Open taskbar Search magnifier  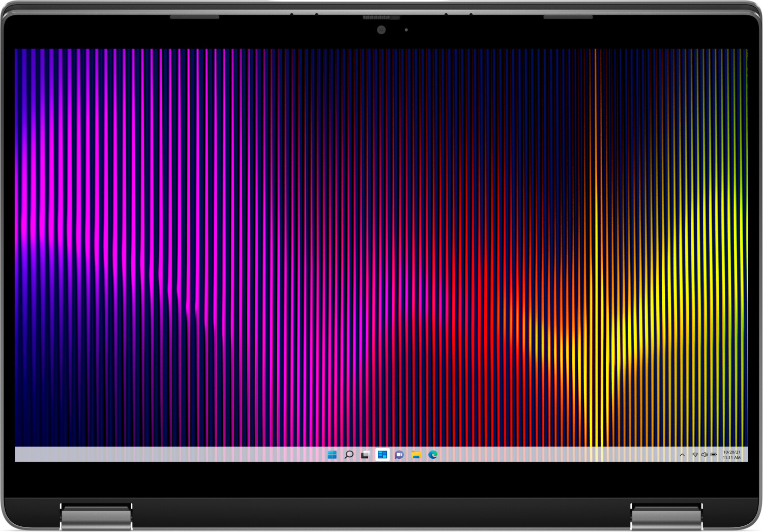pyautogui.click(x=349, y=455)
